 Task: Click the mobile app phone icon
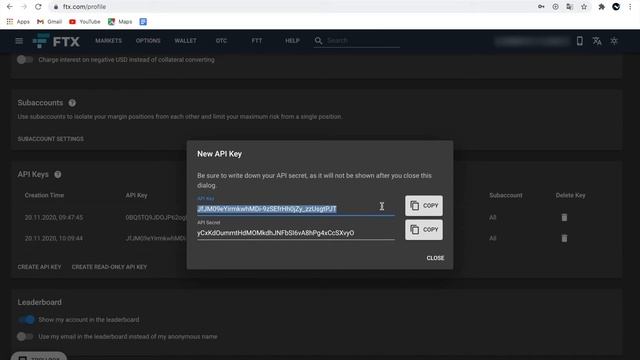coord(580,41)
